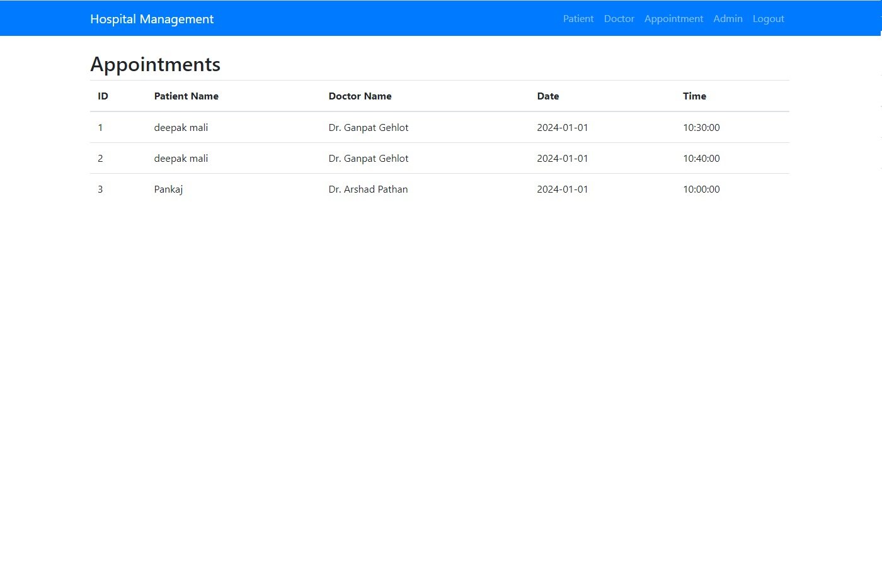Click the Date column header

coord(547,96)
